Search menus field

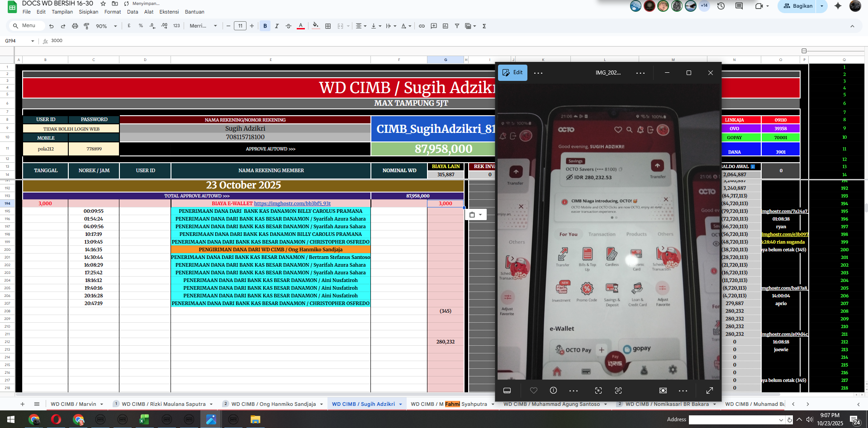pos(27,26)
